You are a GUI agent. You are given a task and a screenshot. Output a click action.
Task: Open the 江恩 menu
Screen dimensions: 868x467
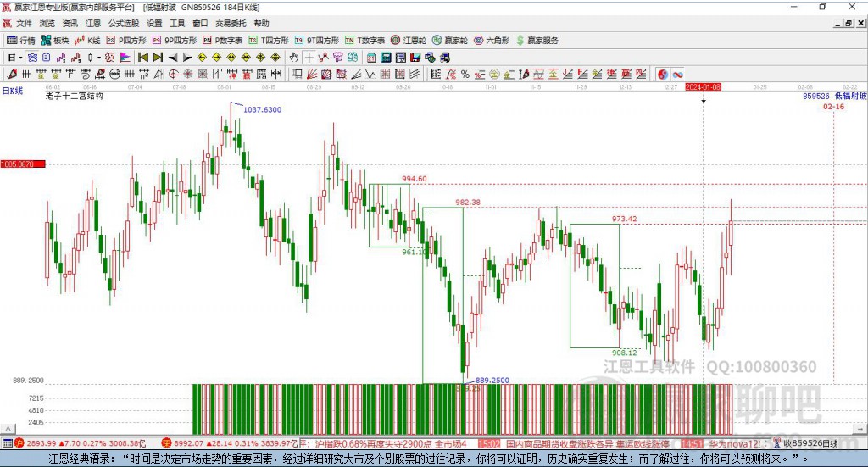[x=92, y=23]
